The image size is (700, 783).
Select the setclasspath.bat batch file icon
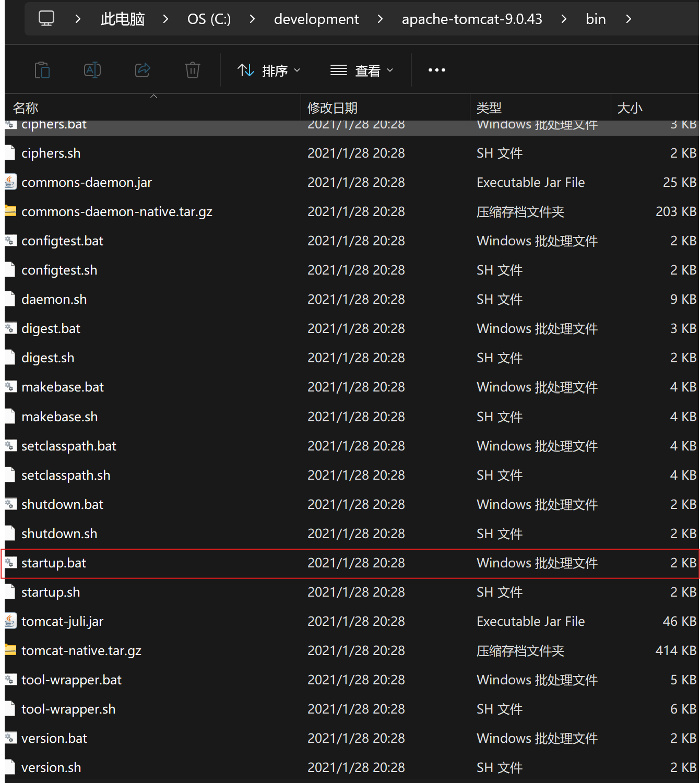[10, 445]
